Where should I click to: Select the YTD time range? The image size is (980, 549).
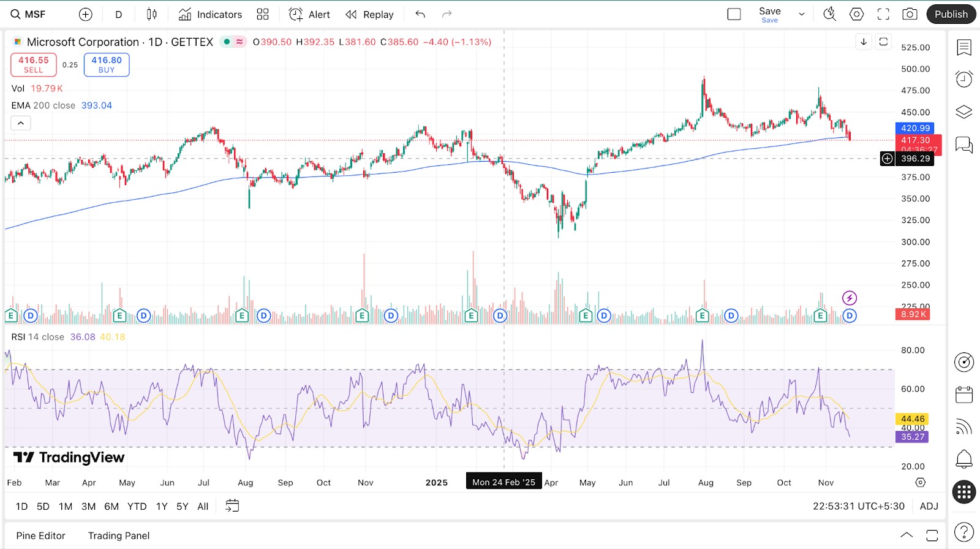(137, 506)
